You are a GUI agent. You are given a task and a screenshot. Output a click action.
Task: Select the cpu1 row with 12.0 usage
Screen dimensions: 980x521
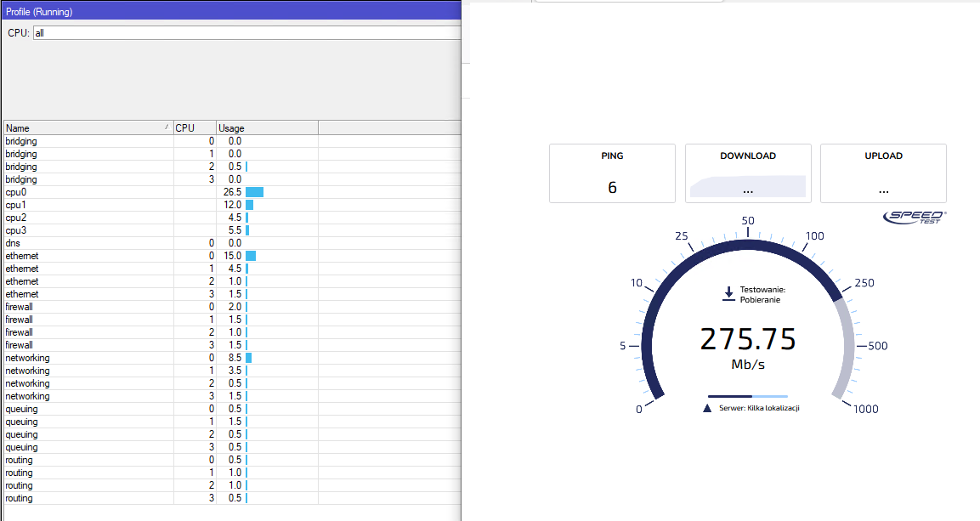point(233,205)
